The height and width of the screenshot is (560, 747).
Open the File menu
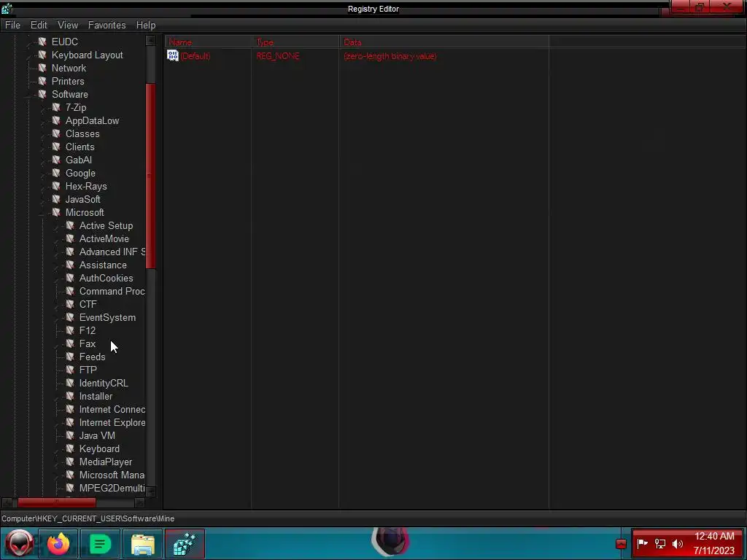pyautogui.click(x=12, y=26)
